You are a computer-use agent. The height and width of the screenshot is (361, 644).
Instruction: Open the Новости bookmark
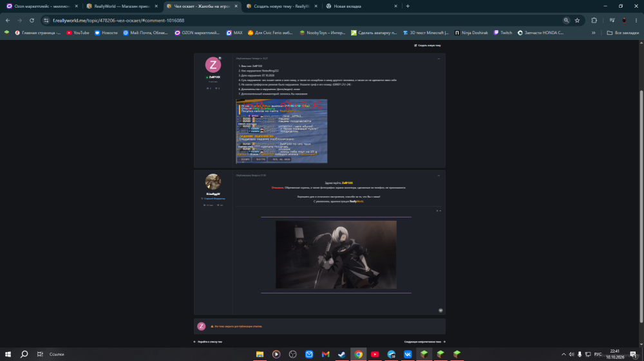click(x=106, y=32)
